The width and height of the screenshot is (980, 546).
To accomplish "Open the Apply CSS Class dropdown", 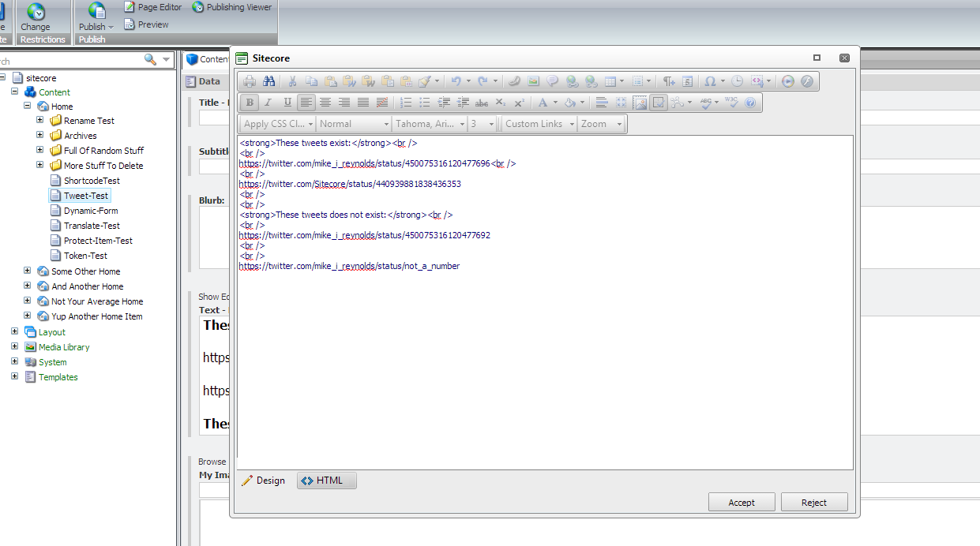I will click(x=277, y=124).
